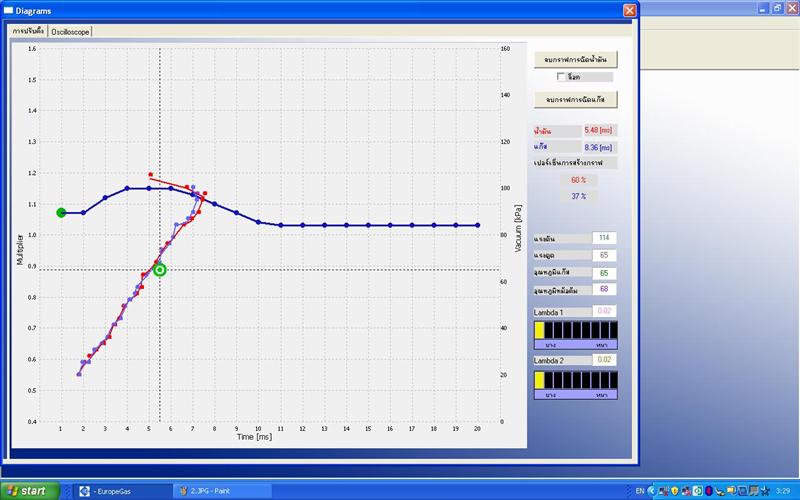Click the Lambda 2 value field
The image size is (800, 500).
pos(604,360)
